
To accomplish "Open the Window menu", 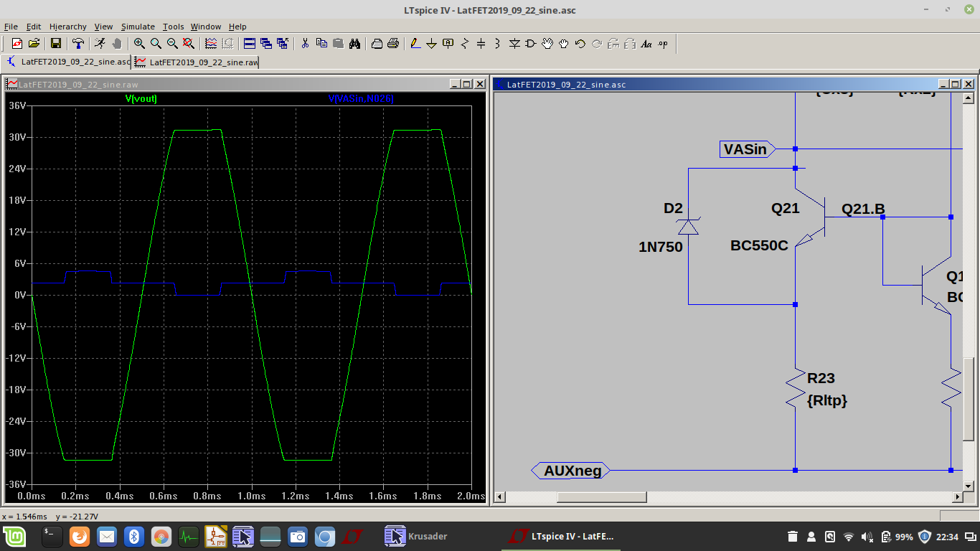I will (x=206, y=27).
